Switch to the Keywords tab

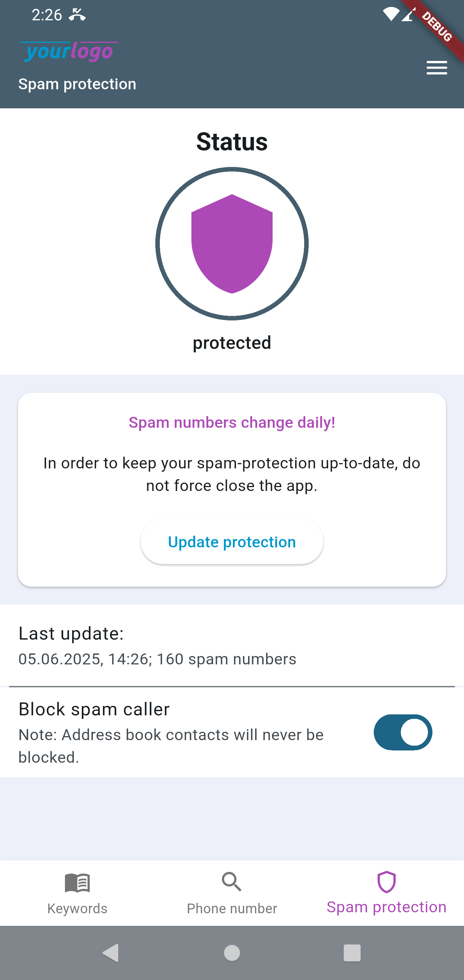click(x=77, y=908)
